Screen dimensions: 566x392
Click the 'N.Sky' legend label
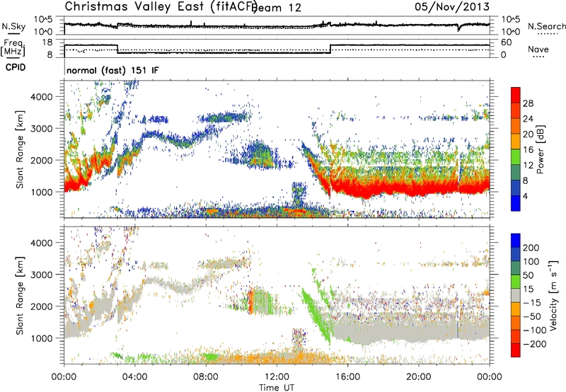[13, 26]
